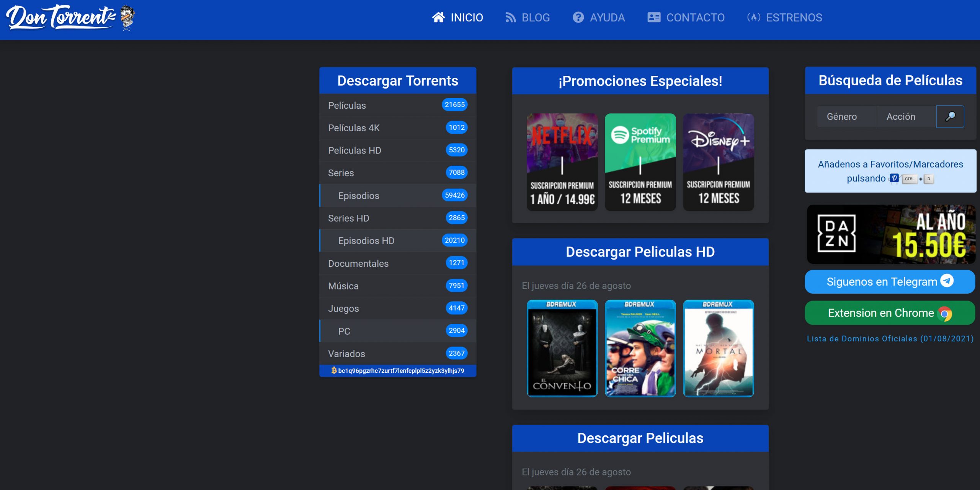Open the INICIO menu item

pos(457,18)
